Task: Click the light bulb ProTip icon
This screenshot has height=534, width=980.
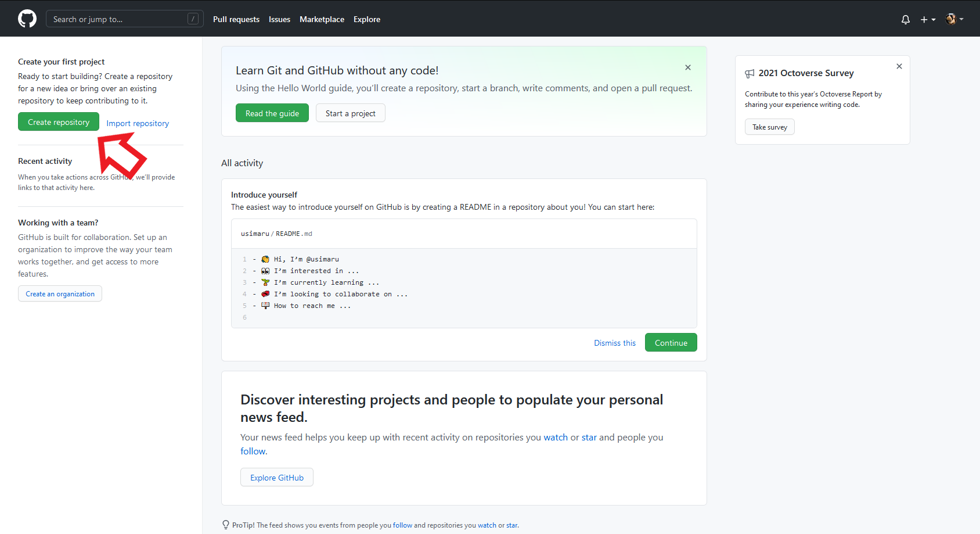Action: click(x=226, y=525)
